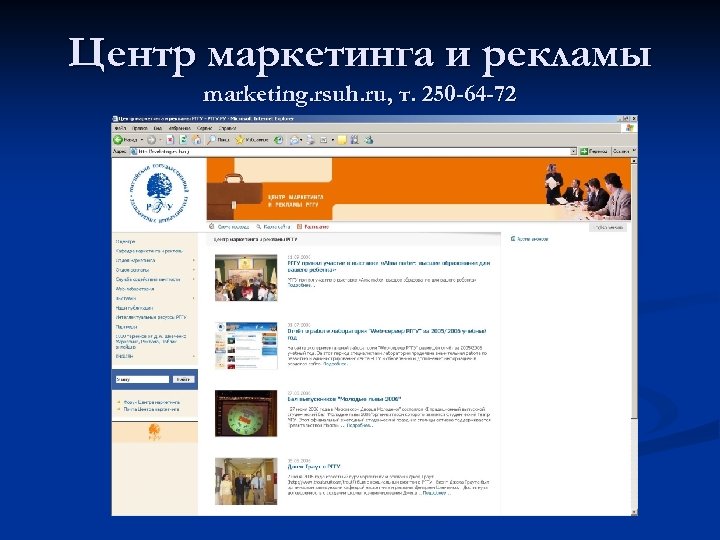The image size is (720, 540).
Task: Open the Джон Траут в РГГУ headline
Action: [314, 467]
